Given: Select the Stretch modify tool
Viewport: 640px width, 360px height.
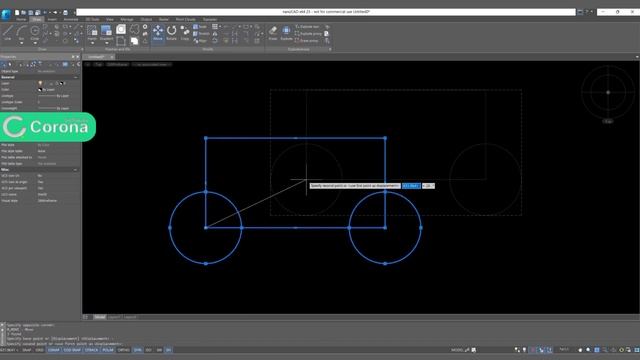Looking at the screenshot, I should pyautogui.click(x=201, y=33).
